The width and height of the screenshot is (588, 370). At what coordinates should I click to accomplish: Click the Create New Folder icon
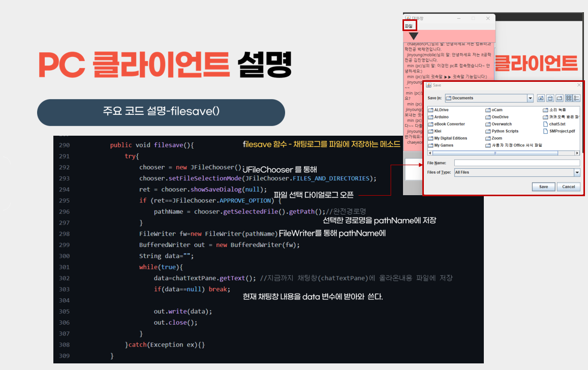tap(560, 98)
